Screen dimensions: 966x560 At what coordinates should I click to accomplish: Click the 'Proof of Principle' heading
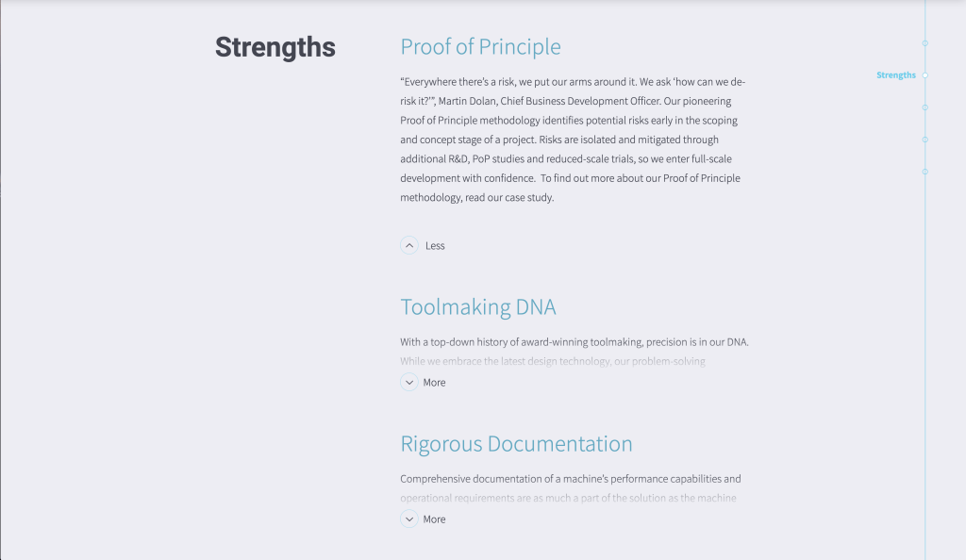click(480, 47)
